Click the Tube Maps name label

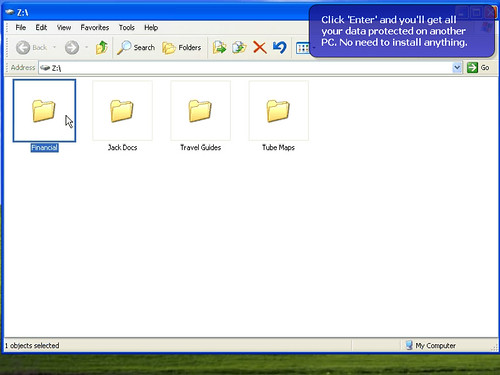click(278, 148)
